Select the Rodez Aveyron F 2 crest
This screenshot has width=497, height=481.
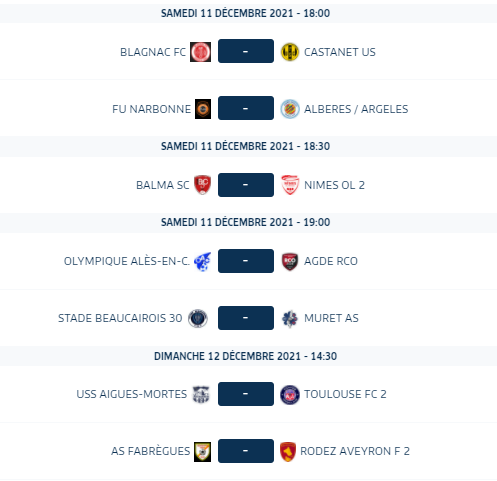(288, 452)
